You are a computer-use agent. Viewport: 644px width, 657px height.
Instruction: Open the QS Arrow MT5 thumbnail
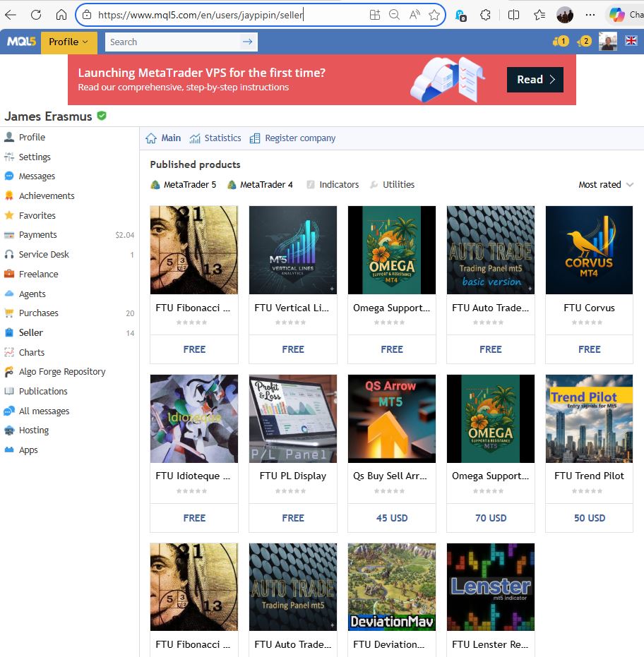click(x=392, y=418)
